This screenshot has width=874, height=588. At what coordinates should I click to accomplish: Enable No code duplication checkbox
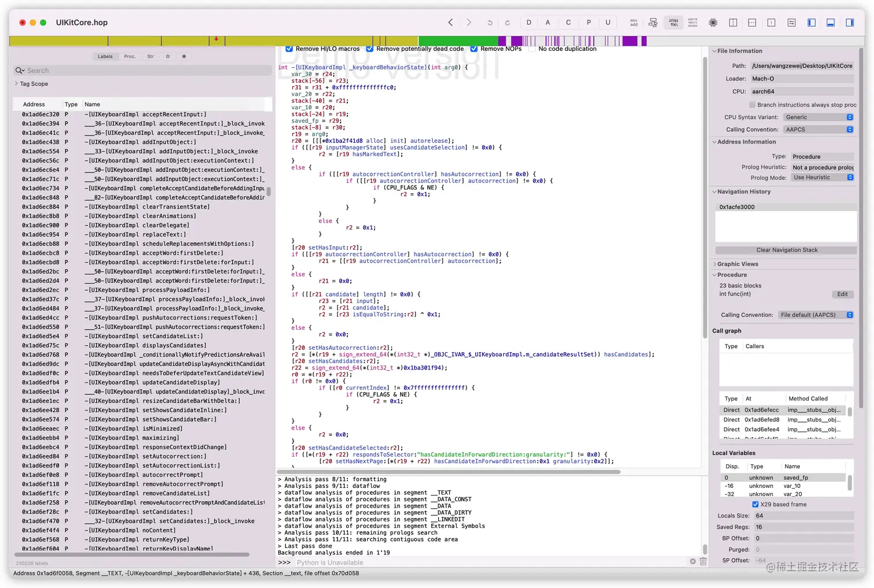click(x=532, y=49)
